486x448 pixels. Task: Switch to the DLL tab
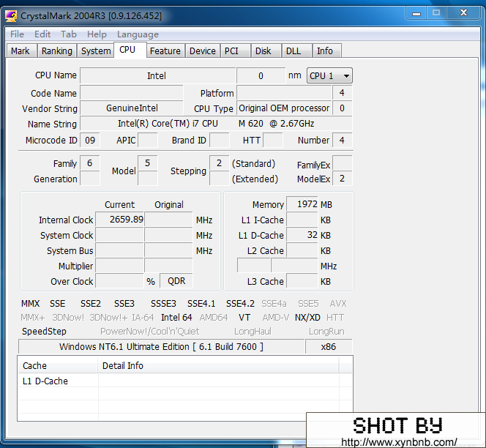294,51
